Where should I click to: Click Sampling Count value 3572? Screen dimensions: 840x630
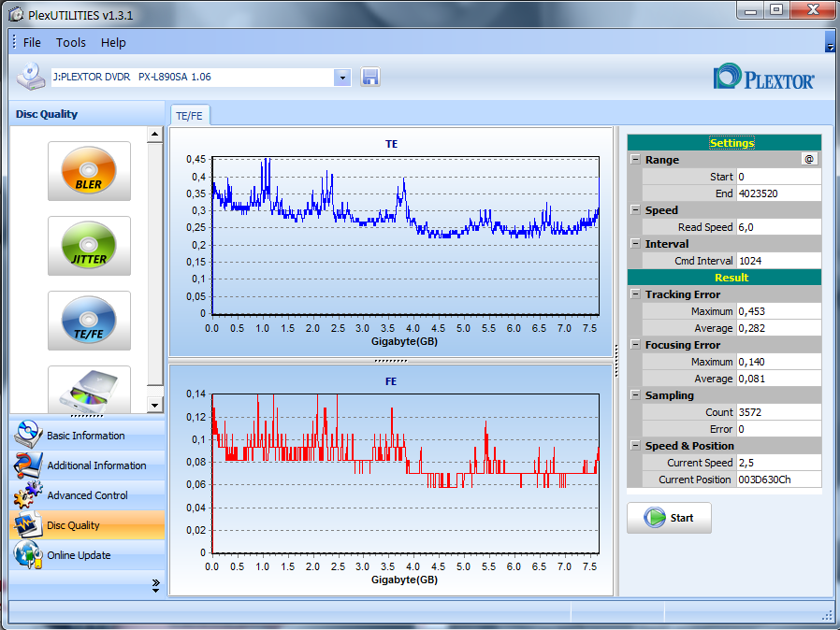779,412
